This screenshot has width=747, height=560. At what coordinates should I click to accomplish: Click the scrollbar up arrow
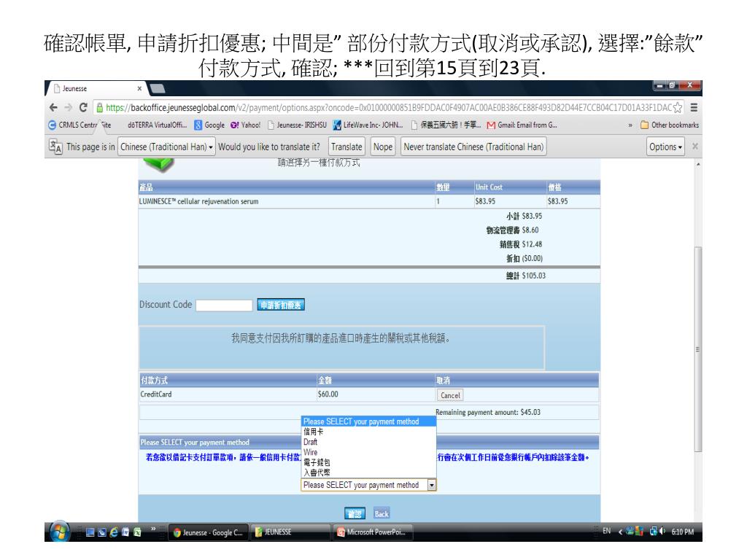[x=698, y=164]
